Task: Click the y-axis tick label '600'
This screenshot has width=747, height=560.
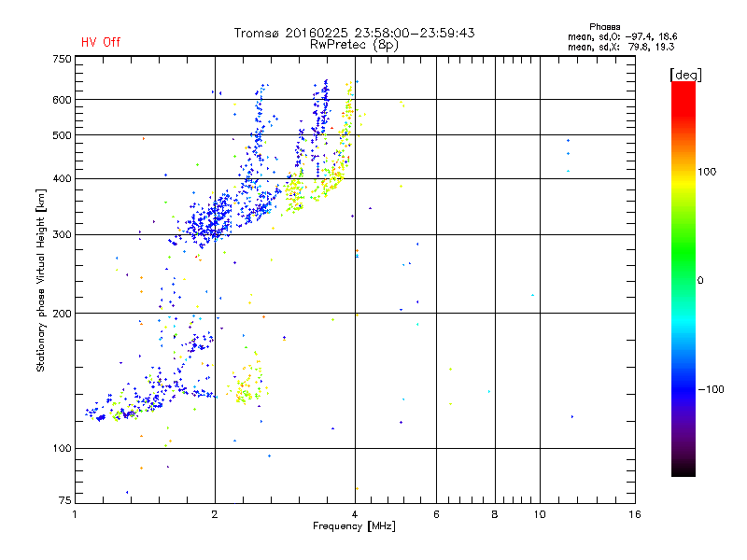Action: tap(62, 100)
